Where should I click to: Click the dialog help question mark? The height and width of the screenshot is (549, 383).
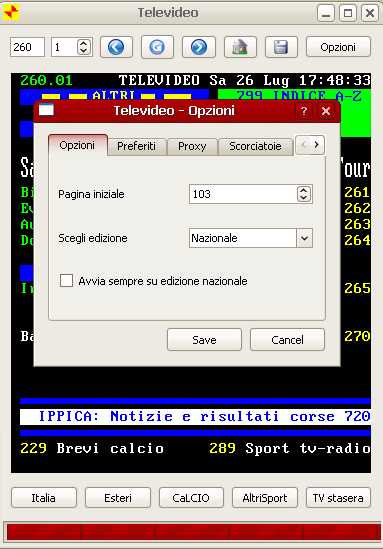304,111
